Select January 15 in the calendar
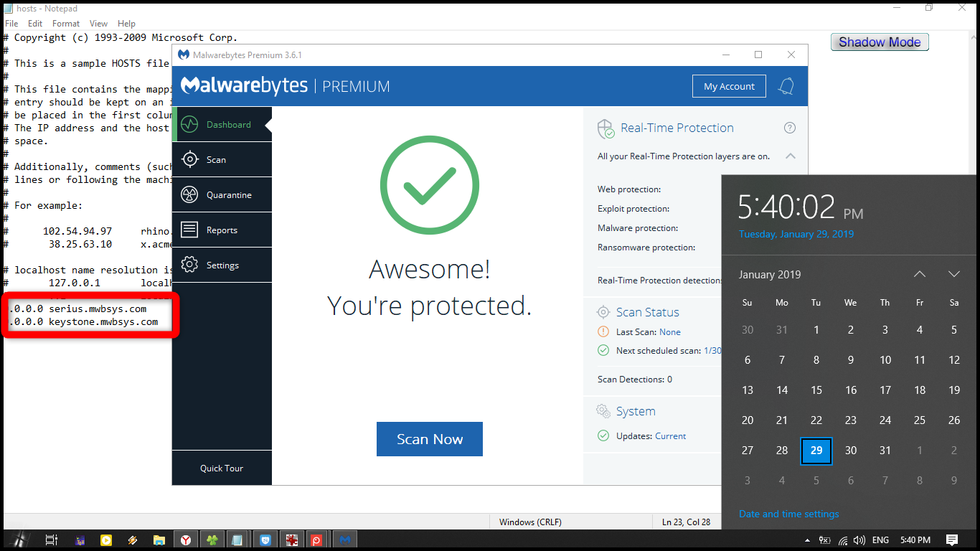The height and width of the screenshot is (551, 980). coord(816,390)
